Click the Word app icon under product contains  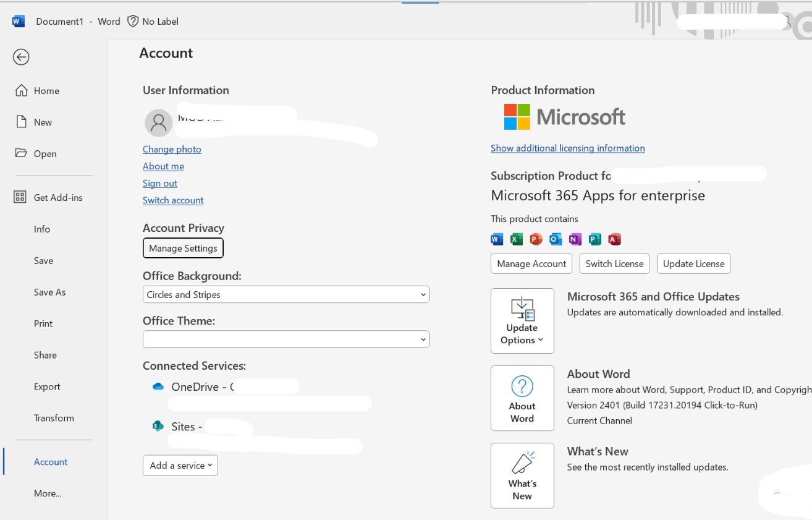click(497, 239)
